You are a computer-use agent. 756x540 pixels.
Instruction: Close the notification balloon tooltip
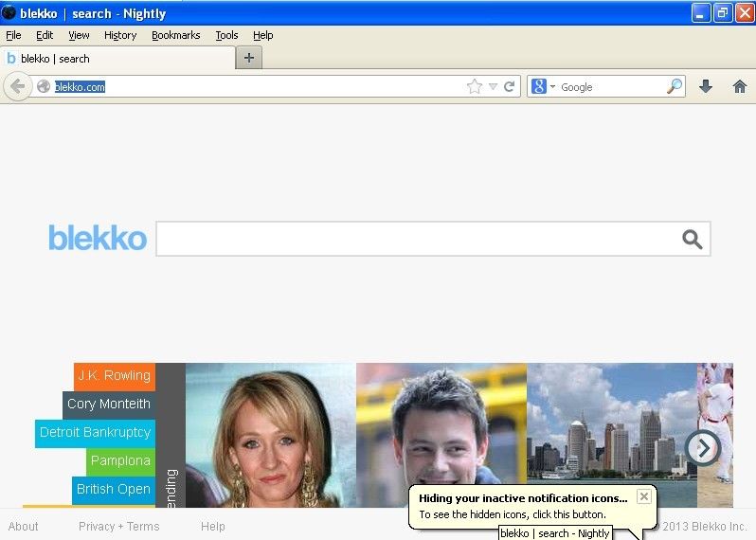(643, 496)
